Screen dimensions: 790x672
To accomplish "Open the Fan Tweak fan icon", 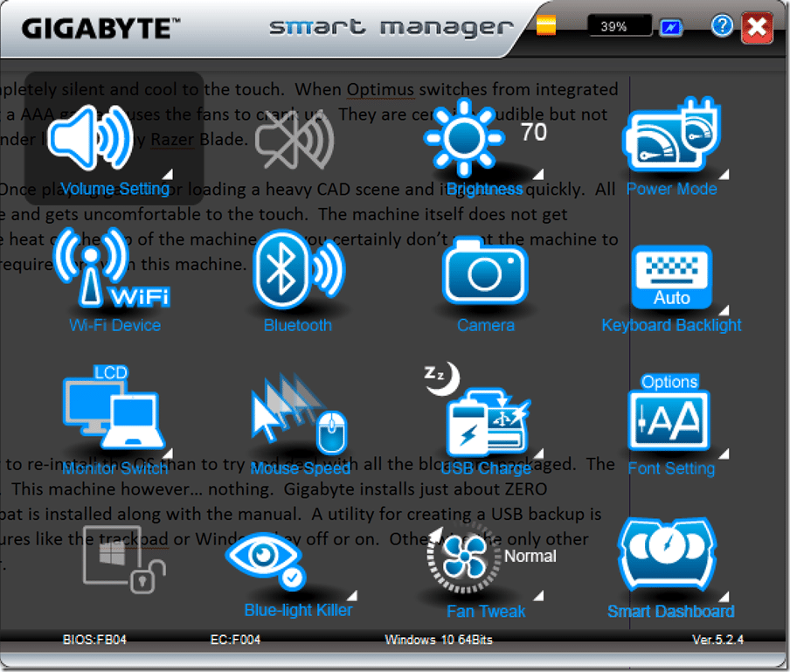I will pos(464,560).
